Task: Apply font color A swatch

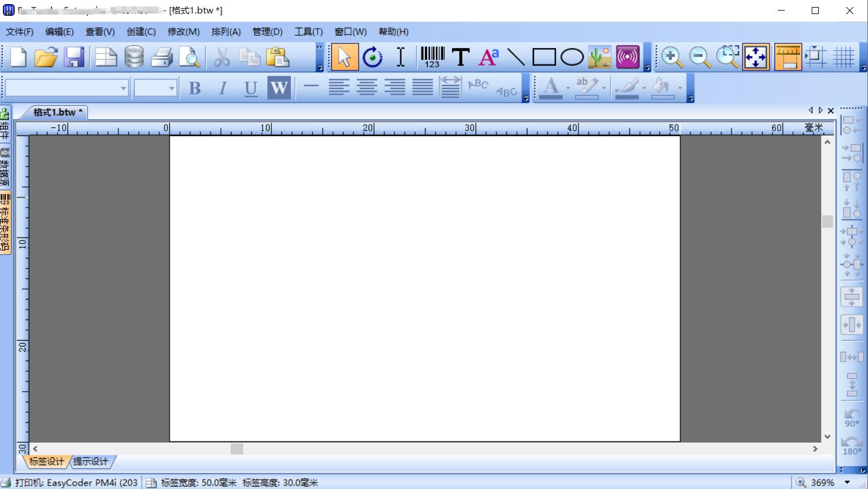Action: point(550,89)
